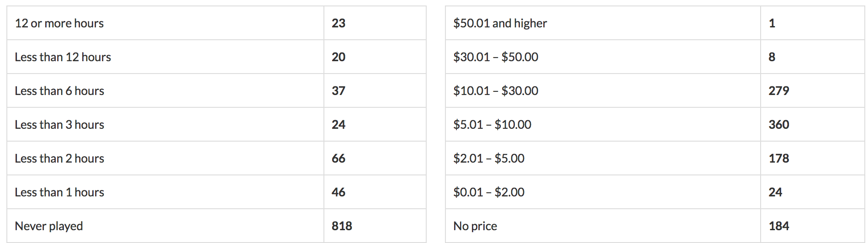Select the count 23 for 12 or more hours
The image size is (868, 243).
339,23
